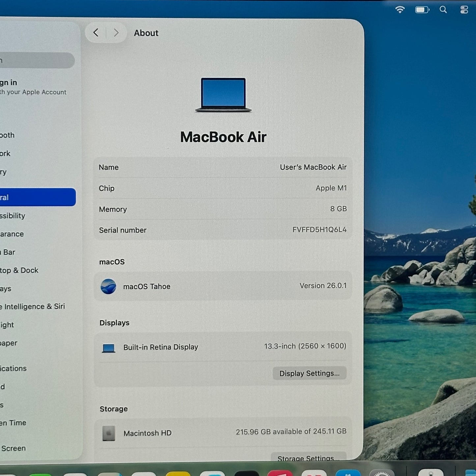Screen dimensions: 476x476
Task: Go back with the left chevron
Action: coord(96,33)
